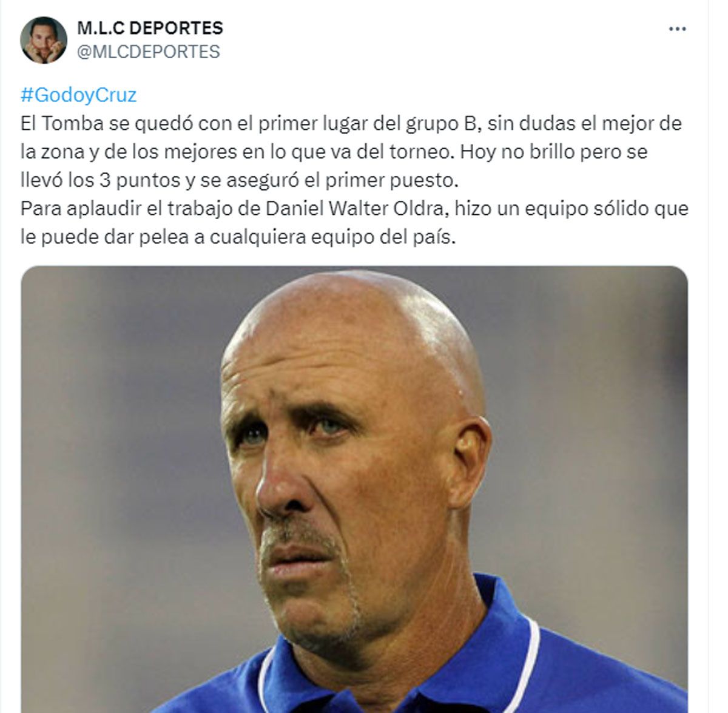Click the line 'la zona y de los mejores'
This screenshot has height=713, width=728.
click(x=334, y=152)
